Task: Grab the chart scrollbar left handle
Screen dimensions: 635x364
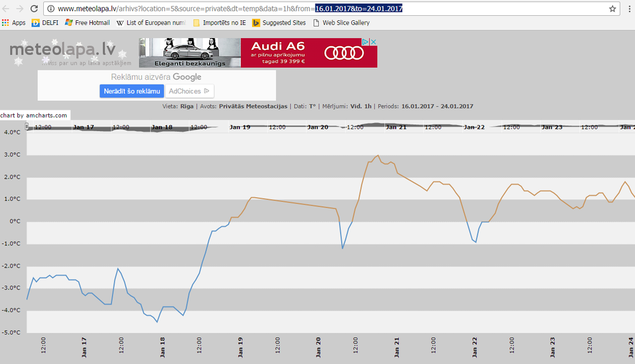Action: [x=27, y=127]
